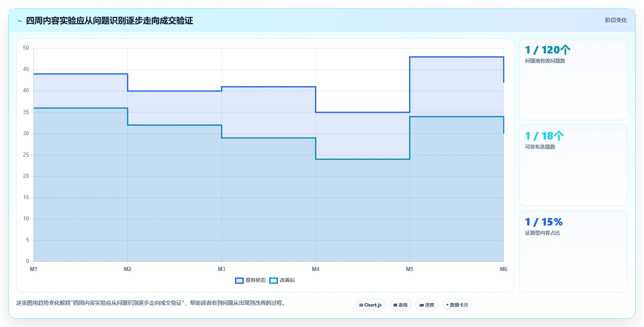This screenshot has width=644, height=327.
Task: Click the 数据卡片 chip's sparkle icon
Action: tap(447, 305)
